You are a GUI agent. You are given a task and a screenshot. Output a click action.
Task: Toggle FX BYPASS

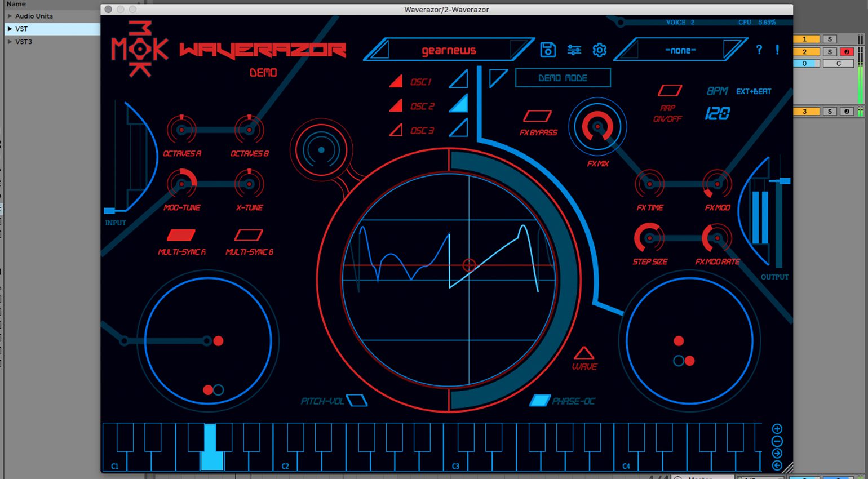(x=537, y=116)
